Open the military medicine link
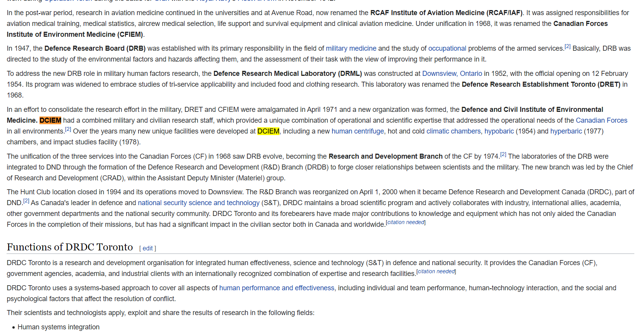 coord(351,48)
